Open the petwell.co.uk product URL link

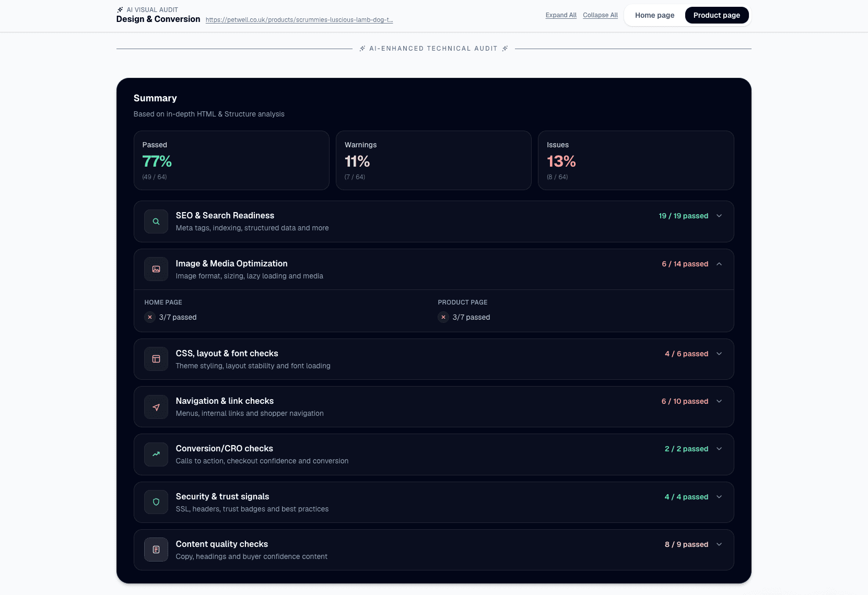(x=299, y=20)
